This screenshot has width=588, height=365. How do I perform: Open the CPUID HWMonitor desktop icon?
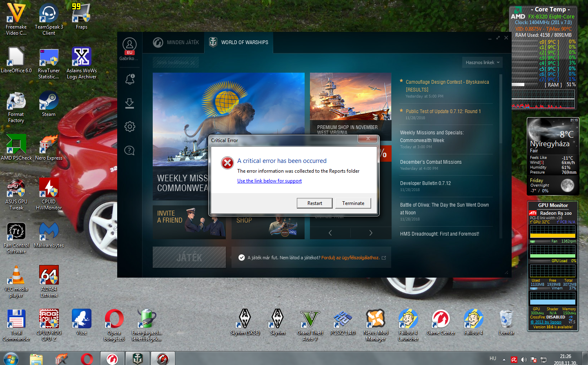49,194
